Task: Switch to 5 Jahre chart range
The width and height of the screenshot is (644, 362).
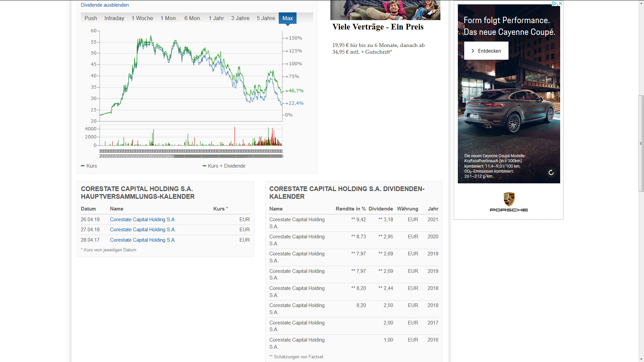Action: tap(266, 18)
